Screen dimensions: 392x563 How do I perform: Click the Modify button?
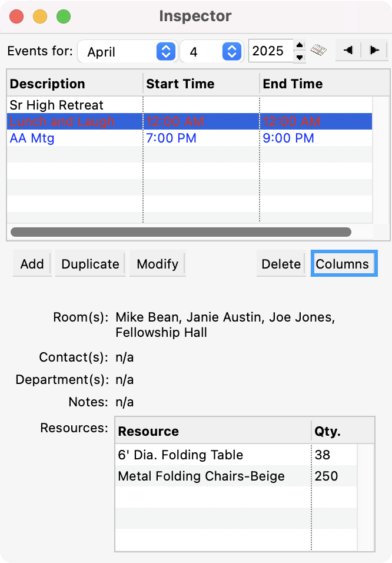tap(157, 264)
